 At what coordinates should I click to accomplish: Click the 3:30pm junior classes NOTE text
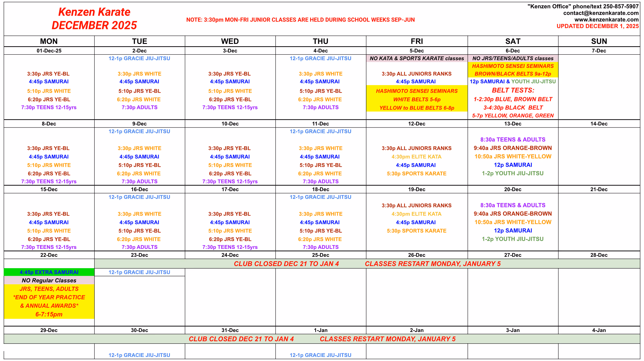[x=300, y=20]
